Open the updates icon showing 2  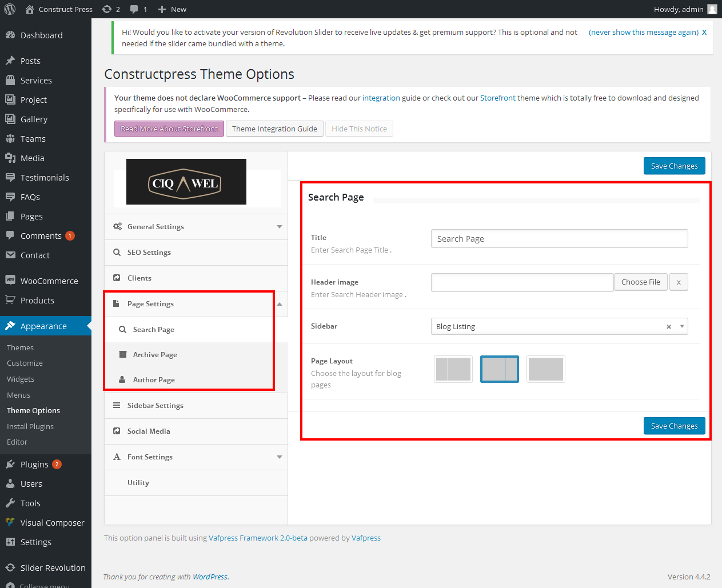[x=107, y=9]
